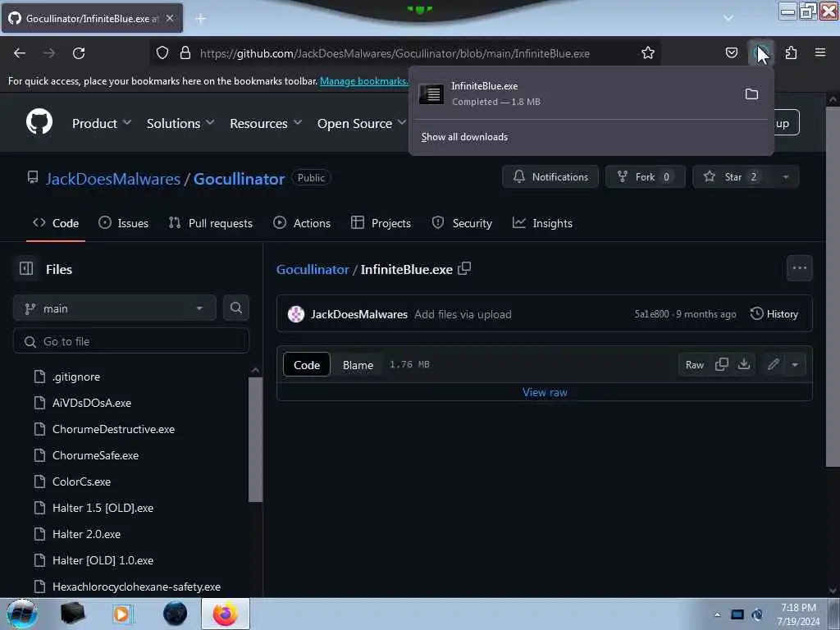Click the pencil edit file icon

773,364
